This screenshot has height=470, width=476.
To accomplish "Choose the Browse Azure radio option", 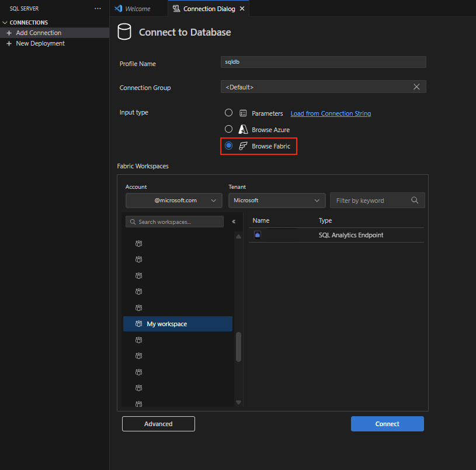I will click(x=228, y=129).
